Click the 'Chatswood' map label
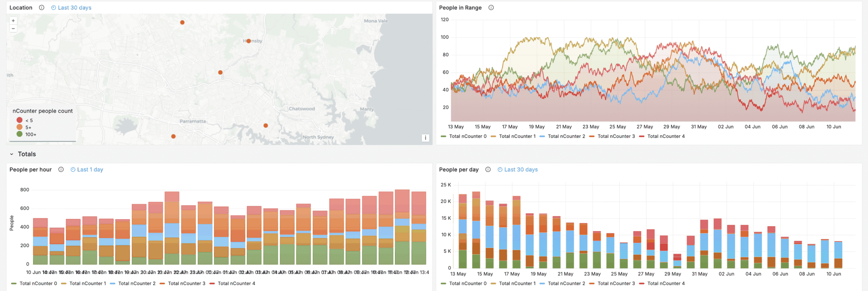The height and width of the screenshot is (291, 868). click(x=302, y=109)
